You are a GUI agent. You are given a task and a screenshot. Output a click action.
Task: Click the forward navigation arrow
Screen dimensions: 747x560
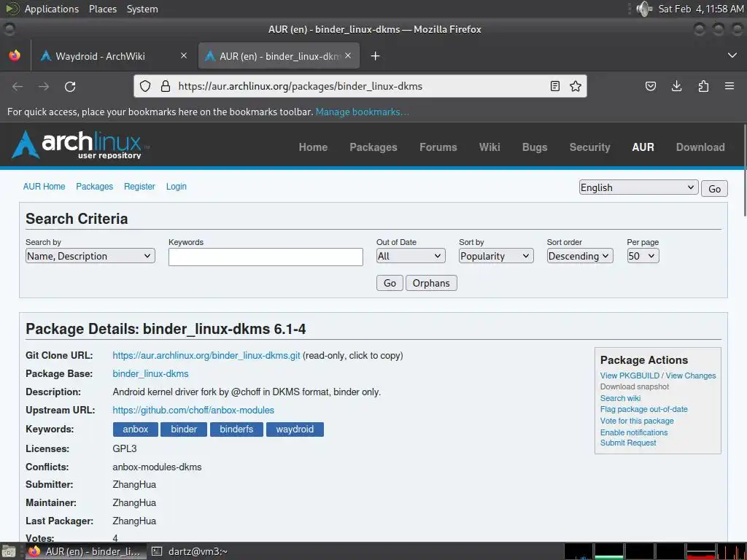tap(44, 87)
